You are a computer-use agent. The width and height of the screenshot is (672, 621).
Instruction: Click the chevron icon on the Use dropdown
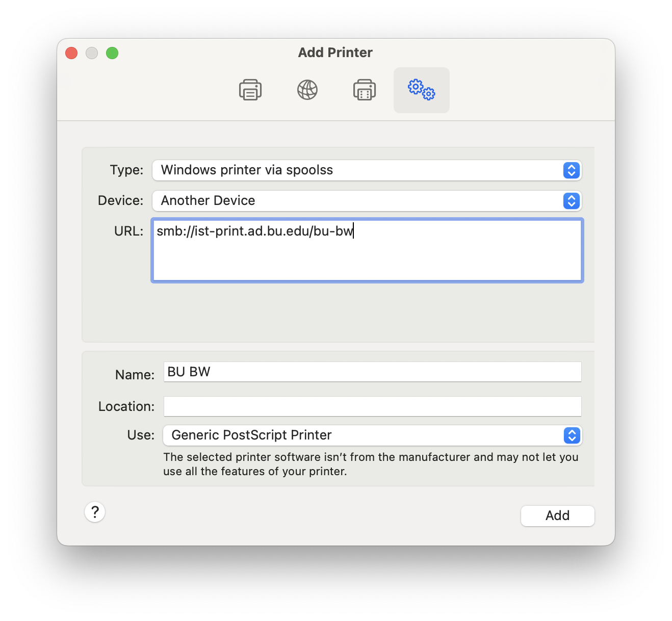point(571,435)
